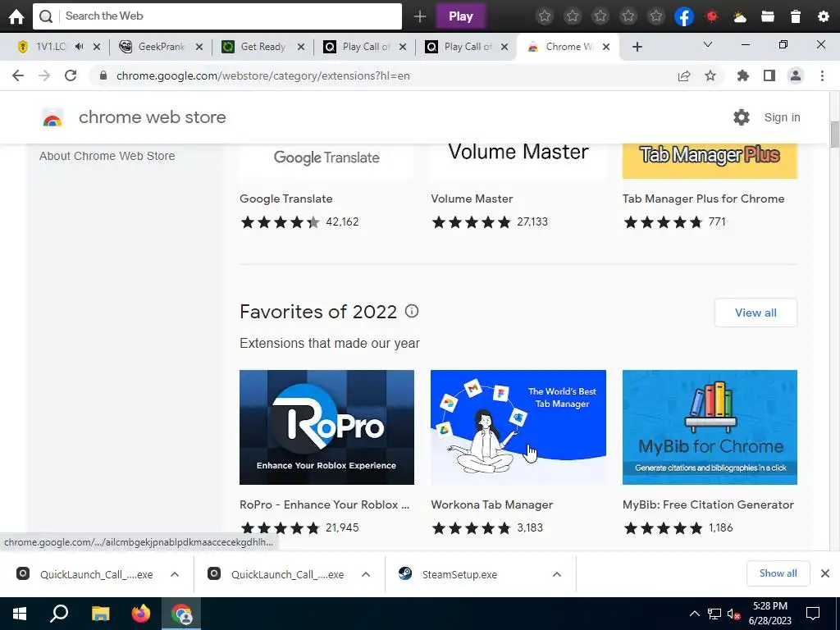
Task: Open Firefox from the taskbar
Action: (141, 614)
